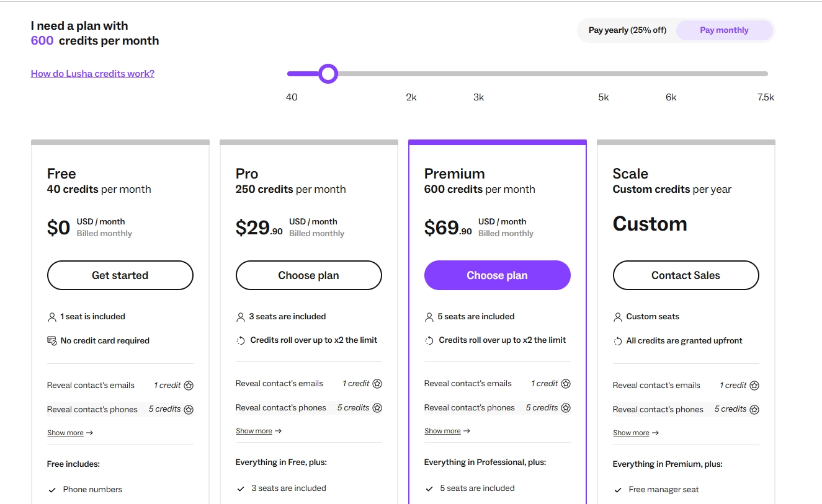Switch billing to Pay yearly (25% off)
Image resolution: width=822 pixels, height=504 pixels.
point(627,30)
